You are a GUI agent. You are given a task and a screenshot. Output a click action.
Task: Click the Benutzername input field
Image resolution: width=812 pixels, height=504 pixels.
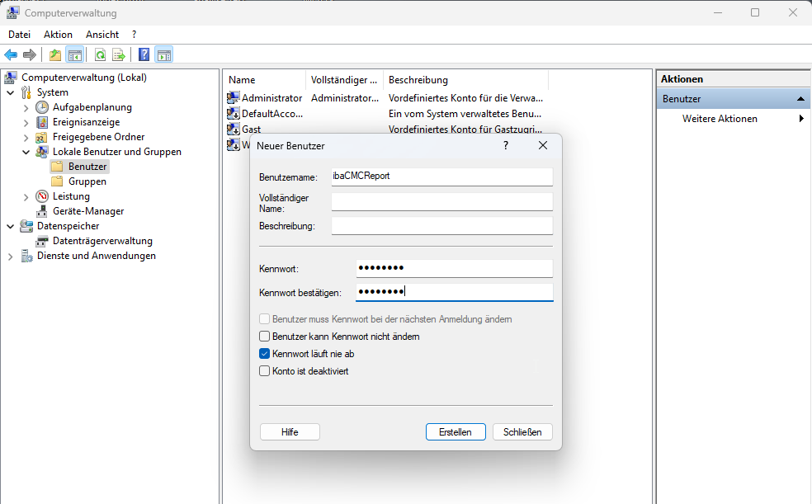tap(442, 177)
